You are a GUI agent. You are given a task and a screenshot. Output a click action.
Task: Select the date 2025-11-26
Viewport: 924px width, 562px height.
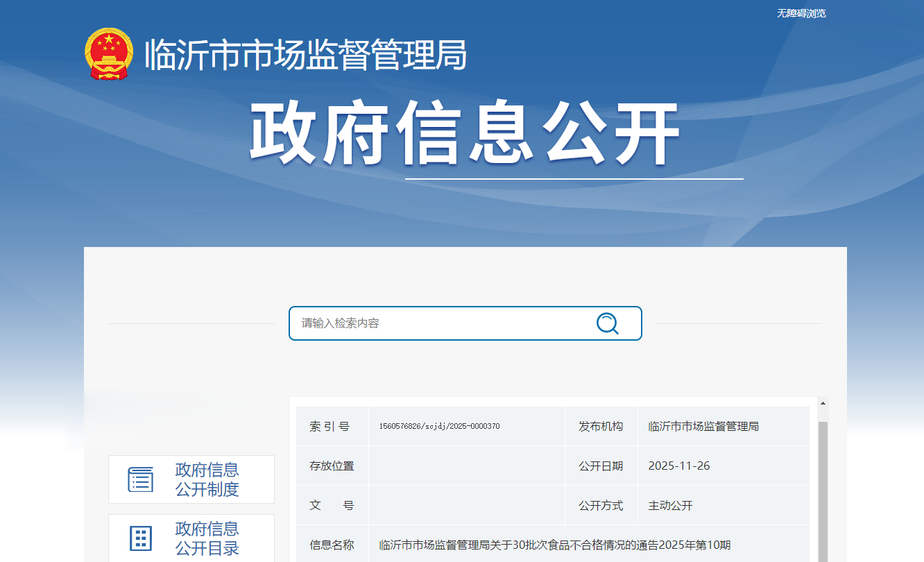click(679, 466)
